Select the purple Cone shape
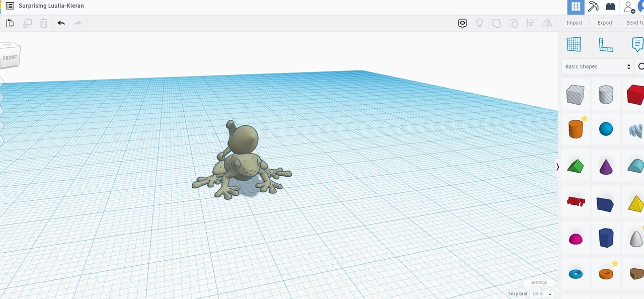 [x=606, y=166]
